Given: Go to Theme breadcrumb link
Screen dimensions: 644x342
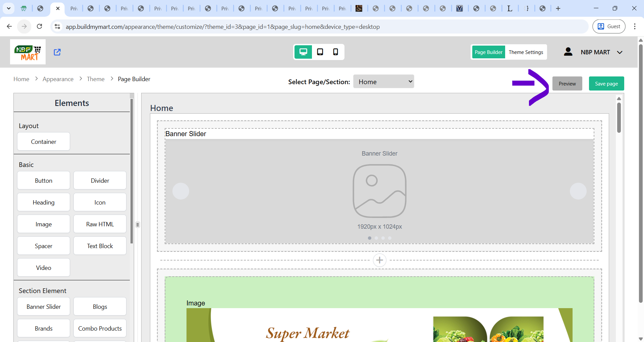Looking at the screenshot, I should 96,79.
